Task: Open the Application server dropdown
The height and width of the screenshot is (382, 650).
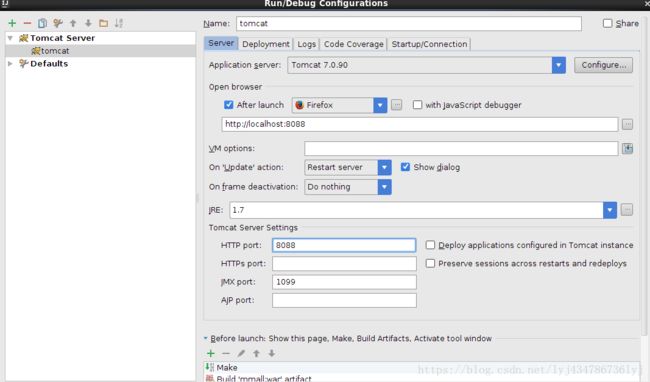Action: click(x=558, y=65)
